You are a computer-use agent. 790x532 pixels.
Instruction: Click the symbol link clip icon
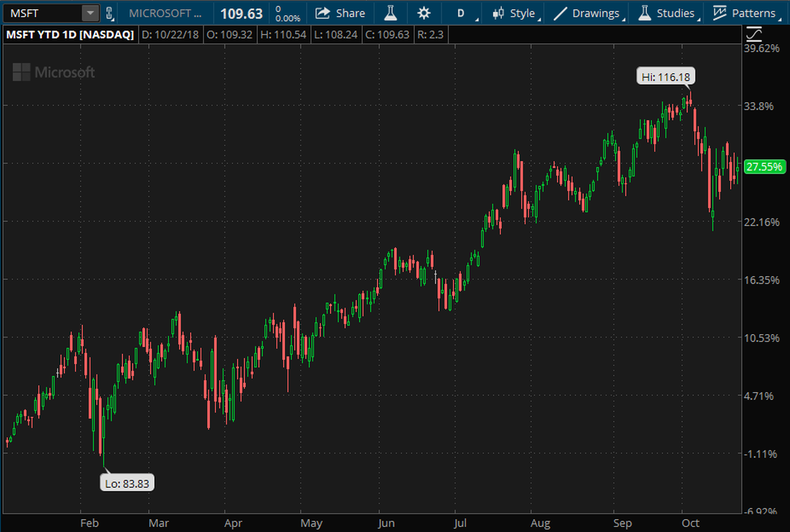coord(109,13)
